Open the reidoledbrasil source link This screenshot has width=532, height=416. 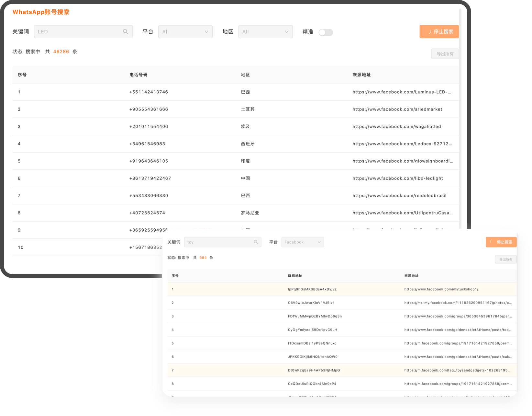[x=399, y=196]
